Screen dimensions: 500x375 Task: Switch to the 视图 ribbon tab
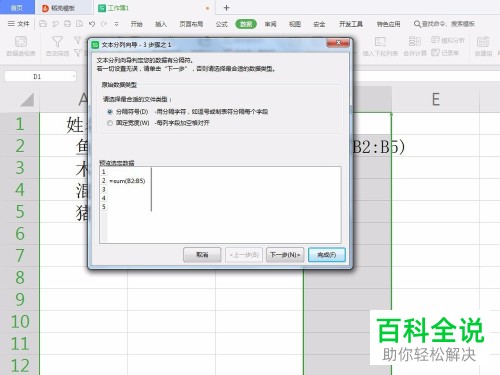click(295, 24)
